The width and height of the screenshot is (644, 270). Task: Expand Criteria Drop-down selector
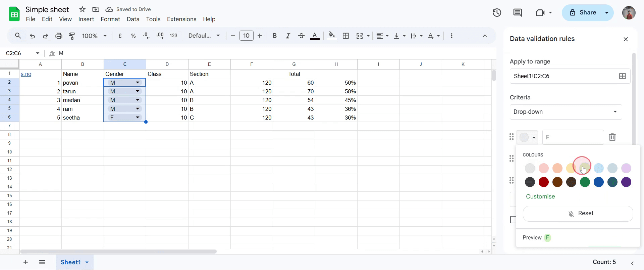point(566,112)
